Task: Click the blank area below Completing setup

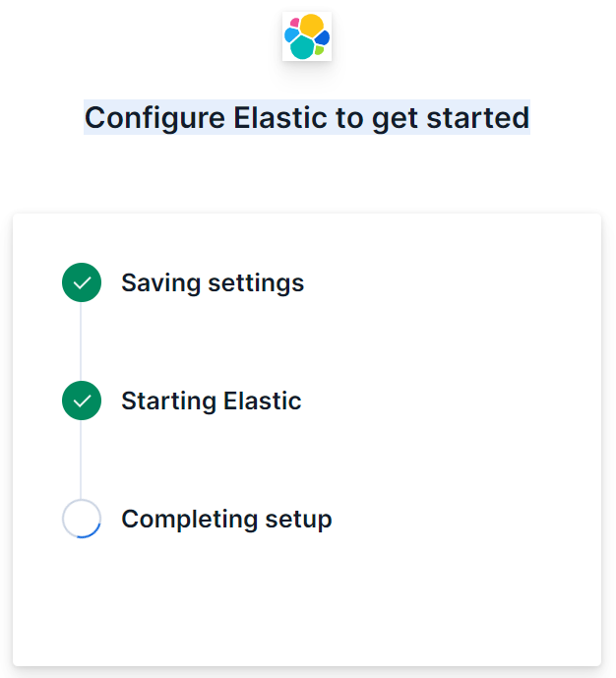Action: [307, 600]
